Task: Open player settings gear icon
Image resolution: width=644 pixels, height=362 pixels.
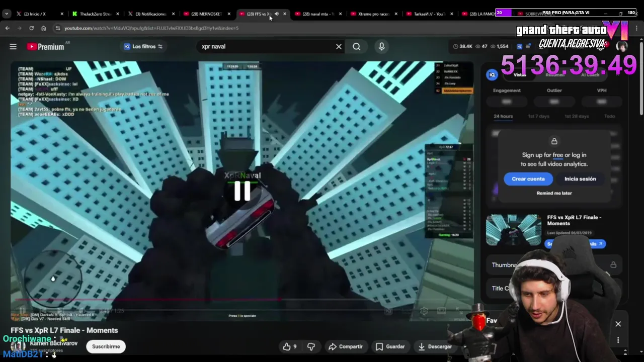Action: point(424,311)
